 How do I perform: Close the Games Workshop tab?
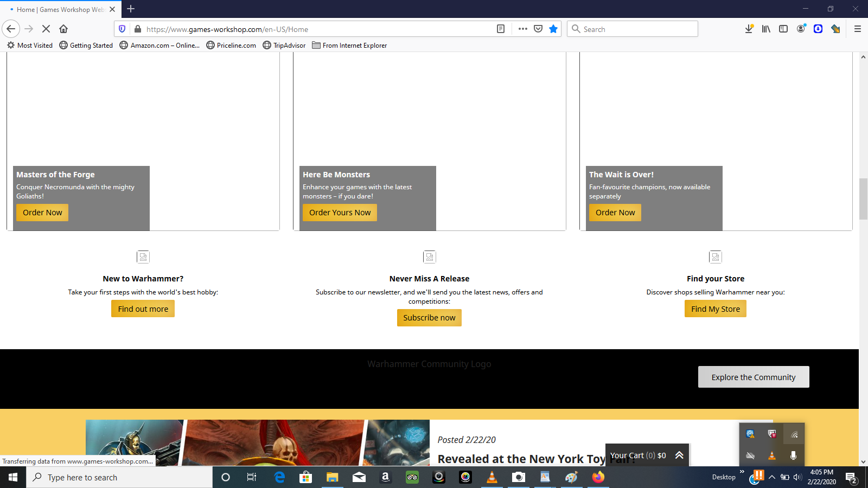112,9
